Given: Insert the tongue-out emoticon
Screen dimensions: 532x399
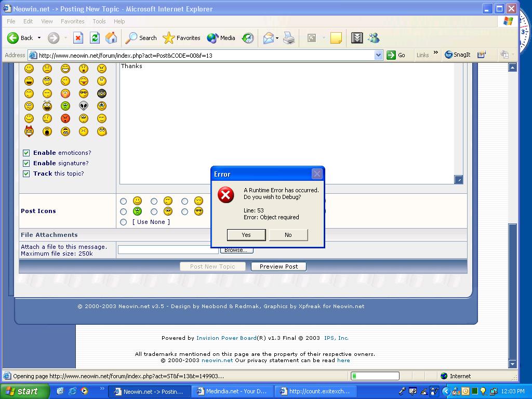Looking at the screenshot, I should (x=84, y=81).
